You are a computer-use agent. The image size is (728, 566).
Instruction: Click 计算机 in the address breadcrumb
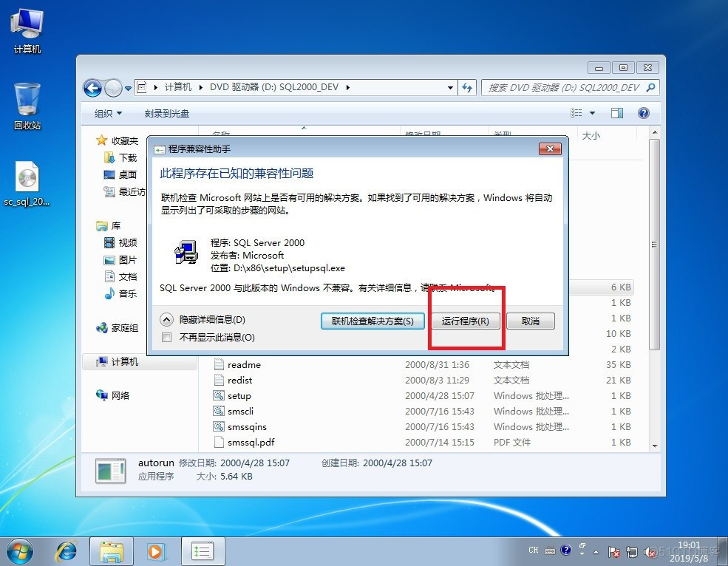click(x=178, y=87)
